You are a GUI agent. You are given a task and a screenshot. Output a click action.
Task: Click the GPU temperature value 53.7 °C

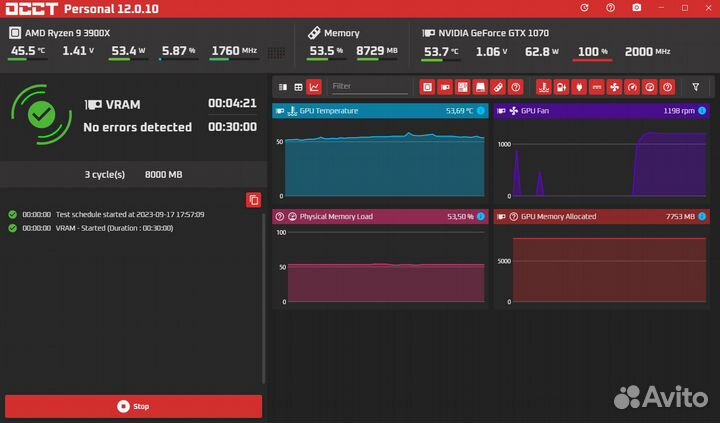(x=441, y=51)
